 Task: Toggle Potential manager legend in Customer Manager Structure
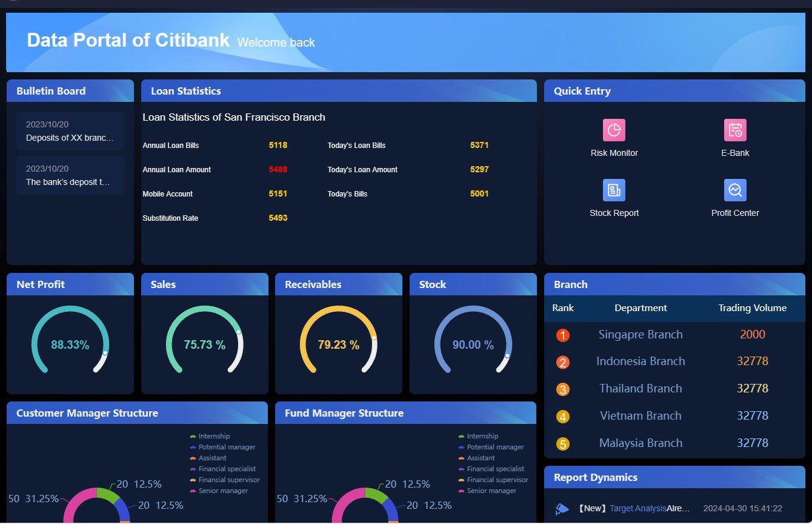[x=222, y=447]
